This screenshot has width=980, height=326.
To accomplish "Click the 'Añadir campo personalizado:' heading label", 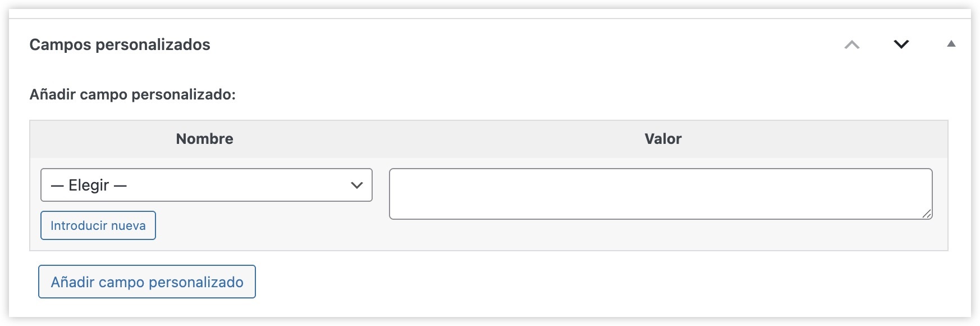I will [x=132, y=94].
